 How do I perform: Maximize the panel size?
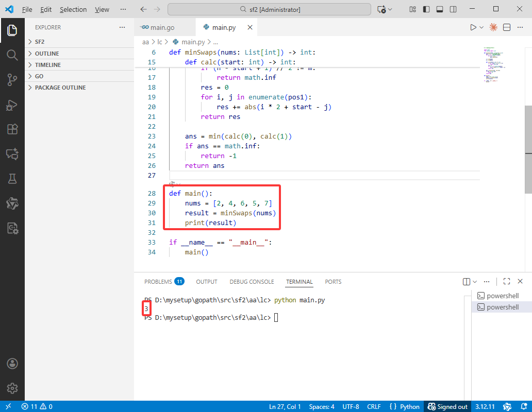[x=507, y=282]
